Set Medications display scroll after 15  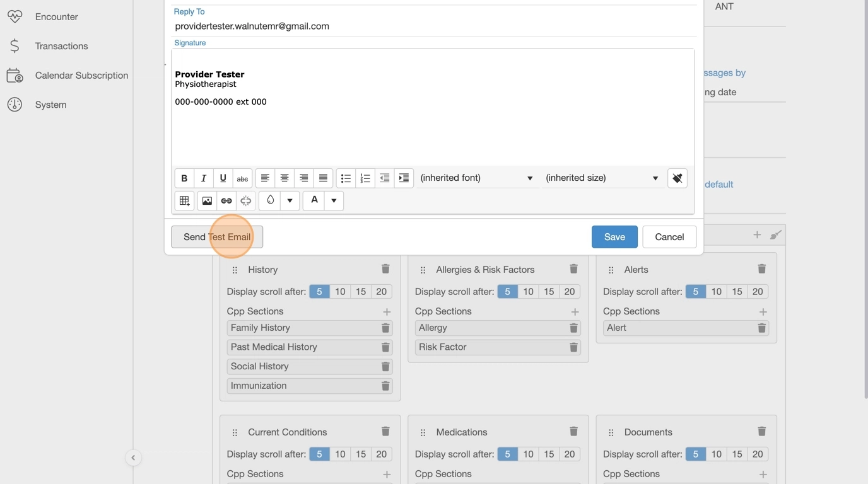[x=549, y=454]
